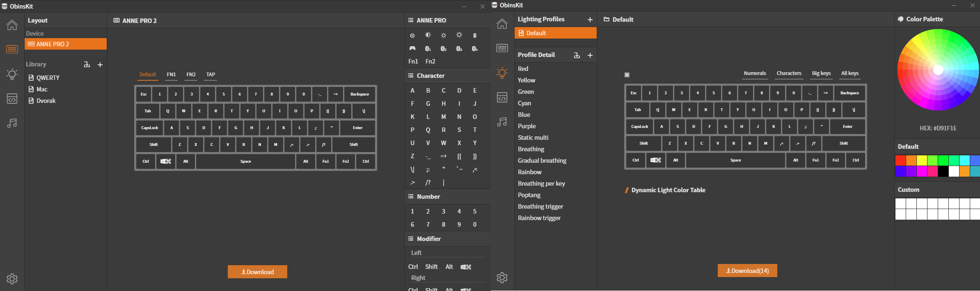Add new Profile Detail entry with plus icon

[590, 55]
